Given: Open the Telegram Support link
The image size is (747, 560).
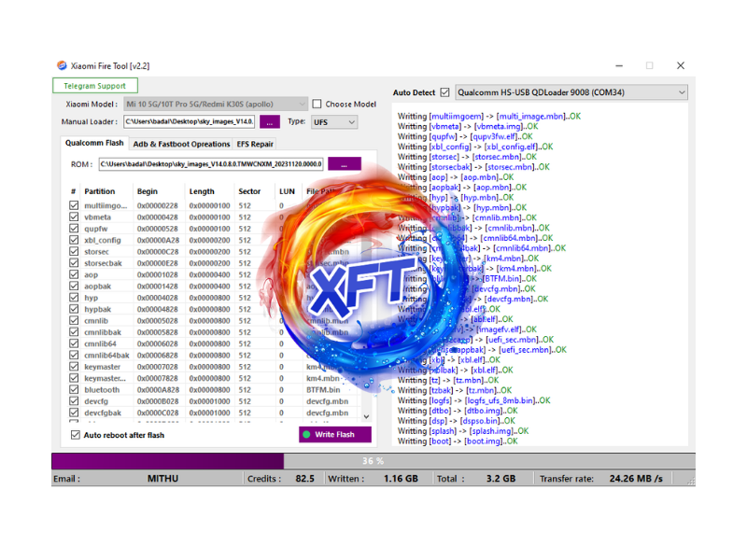Looking at the screenshot, I should tap(95, 86).
